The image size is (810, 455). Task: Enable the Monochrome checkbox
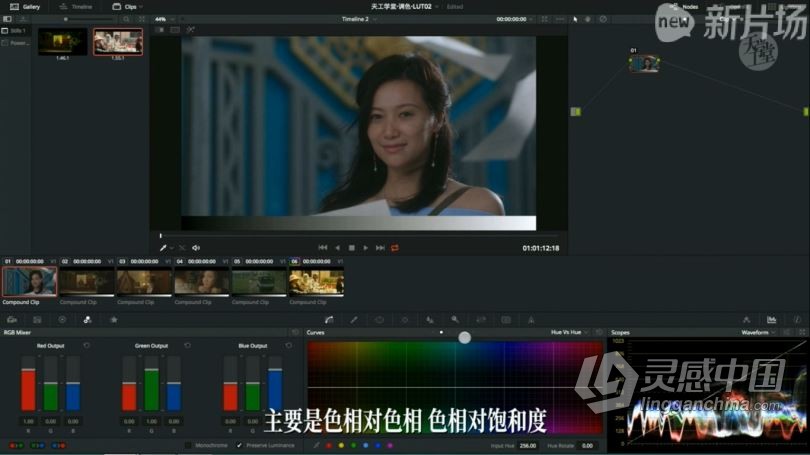point(188,445)
